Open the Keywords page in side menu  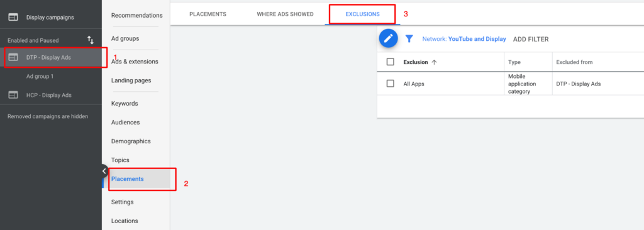coord(125,104)
